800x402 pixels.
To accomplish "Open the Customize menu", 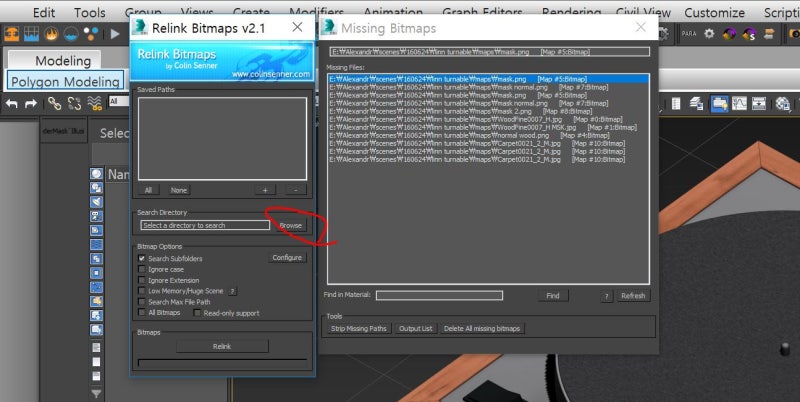I will tap(714, 12).
